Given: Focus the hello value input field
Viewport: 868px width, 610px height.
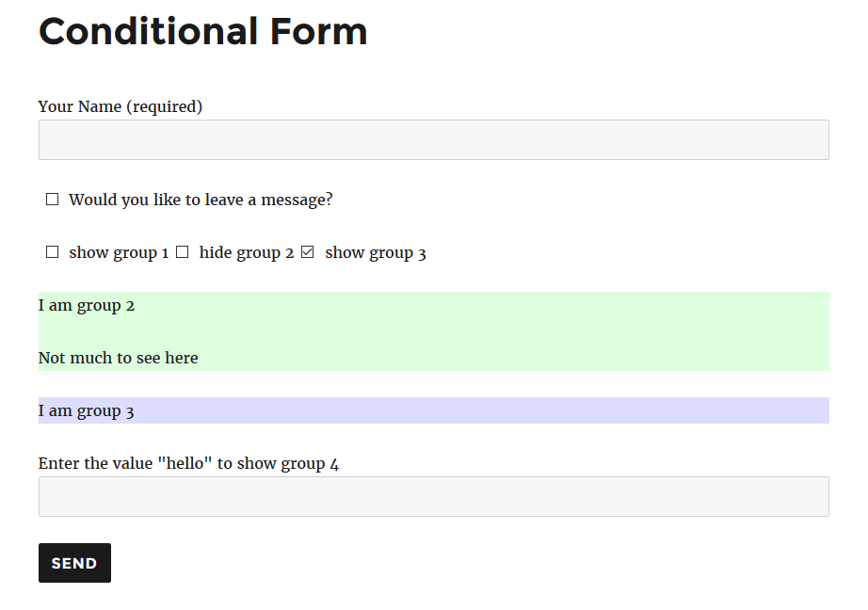Looking at the screenshot, I should [433, 496].
